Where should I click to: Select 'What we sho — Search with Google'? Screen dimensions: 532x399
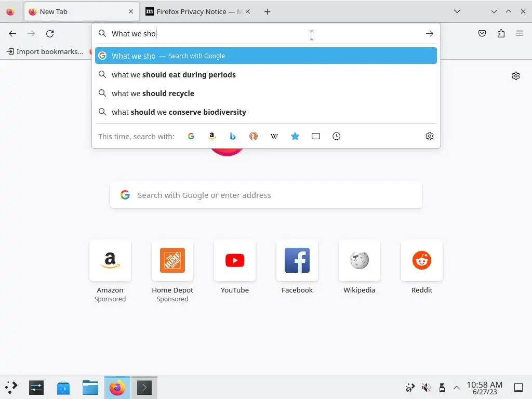[265, 56]
